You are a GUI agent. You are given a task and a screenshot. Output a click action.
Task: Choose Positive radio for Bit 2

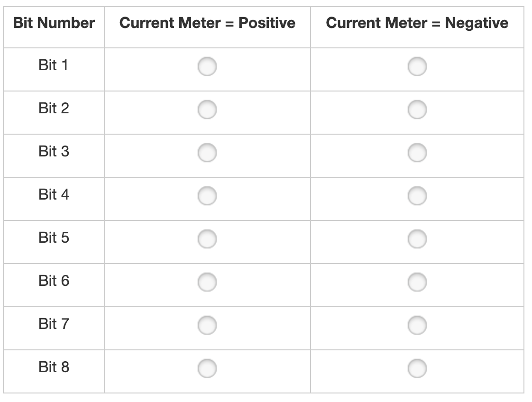[x=207, y=110]
